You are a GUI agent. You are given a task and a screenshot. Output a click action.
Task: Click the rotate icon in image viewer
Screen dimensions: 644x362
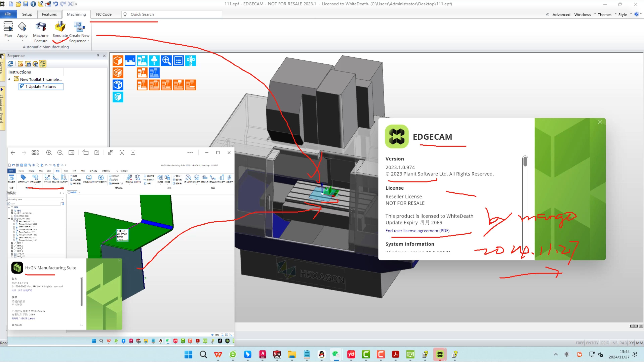pos(86,153)
